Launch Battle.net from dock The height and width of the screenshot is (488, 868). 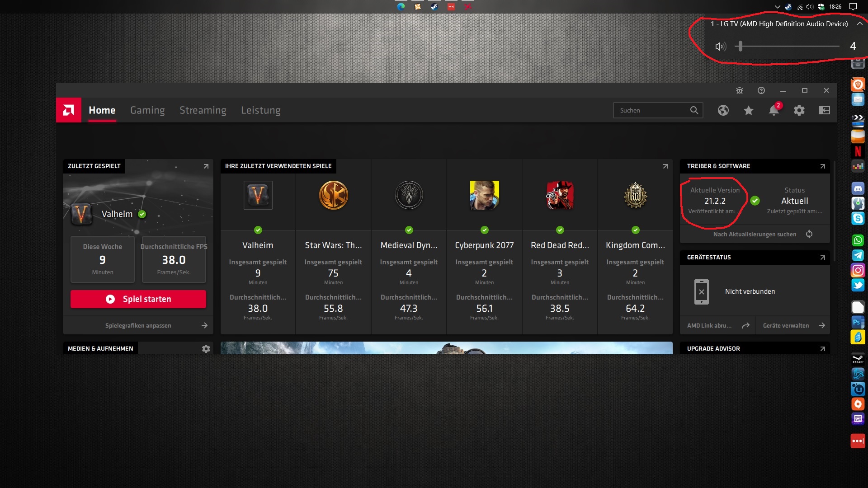[x=858, y=374]
